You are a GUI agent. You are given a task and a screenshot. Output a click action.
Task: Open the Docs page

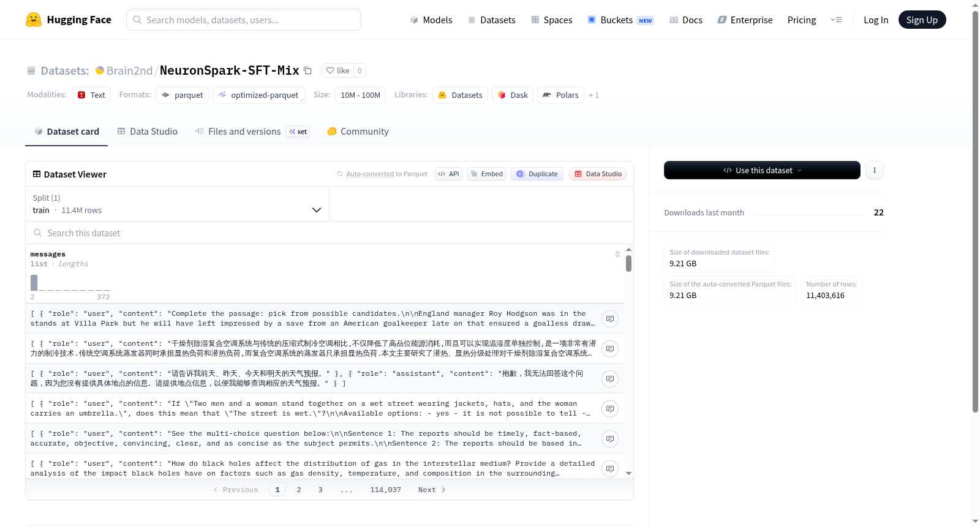(x=686, y=20)
